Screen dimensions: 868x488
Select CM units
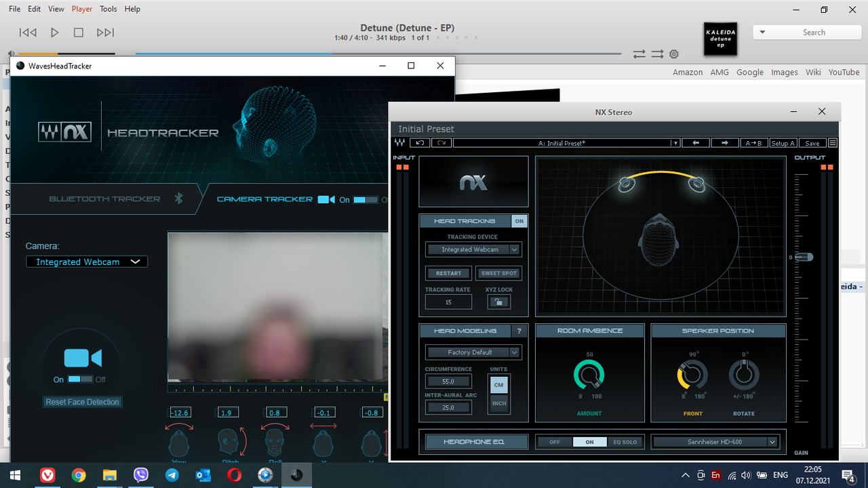point(498,385)
